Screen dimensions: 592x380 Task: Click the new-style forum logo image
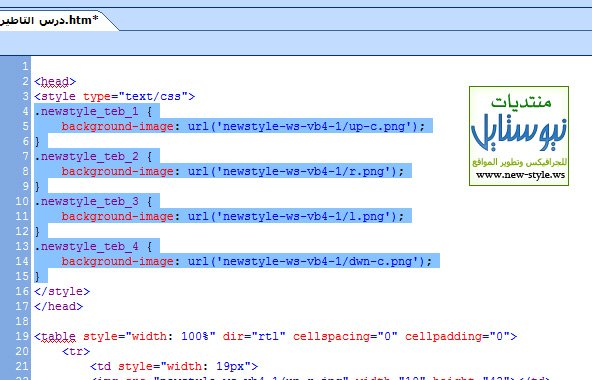519,136
